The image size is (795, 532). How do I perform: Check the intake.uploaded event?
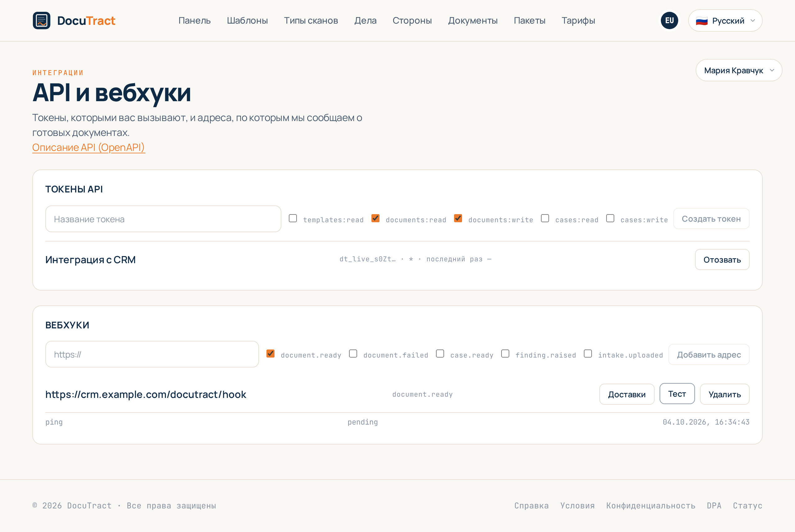pyautogui.click(x=588, y=354)
